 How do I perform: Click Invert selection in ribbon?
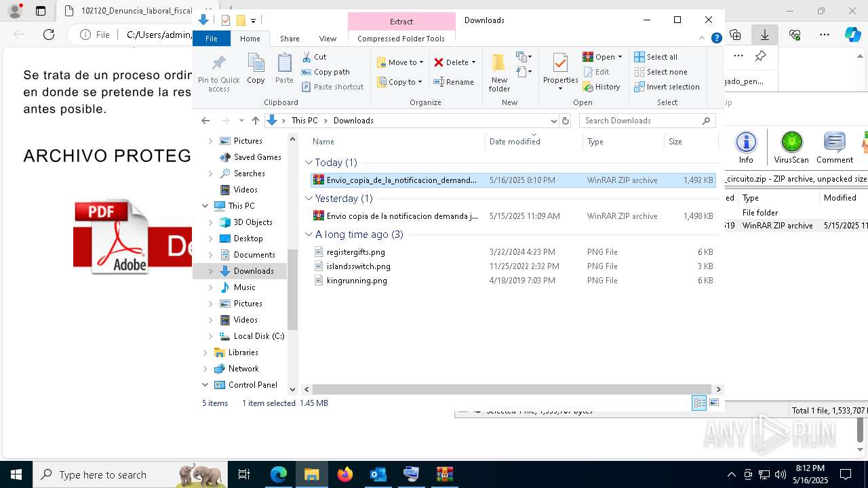click(x=667, y=87)
